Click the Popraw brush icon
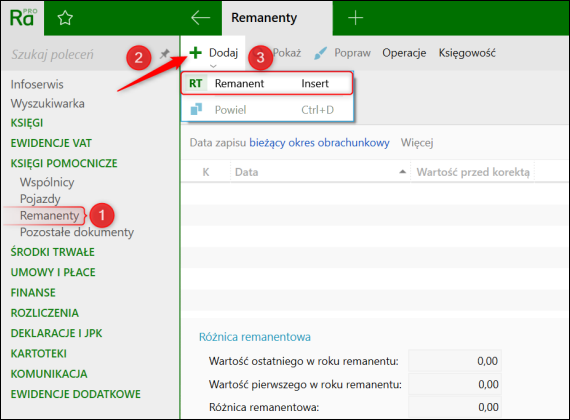This screenshot has height=420, width=570. (x=320, y=53)
